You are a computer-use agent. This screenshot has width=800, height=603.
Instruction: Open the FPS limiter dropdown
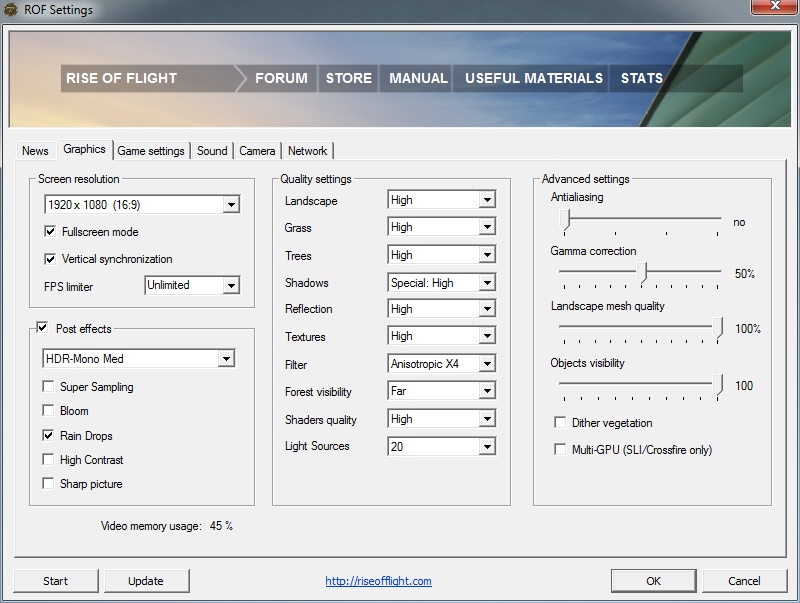[x=192, y=285]
